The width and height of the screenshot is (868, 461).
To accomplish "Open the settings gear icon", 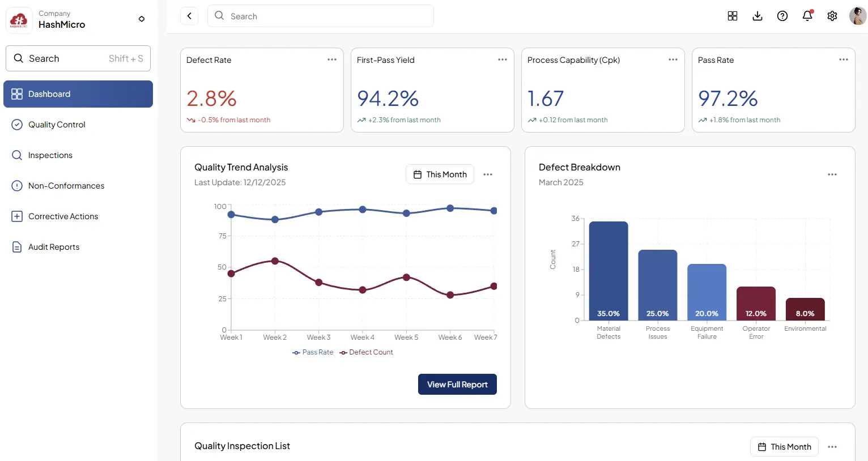I will click(x=832, y=16).
